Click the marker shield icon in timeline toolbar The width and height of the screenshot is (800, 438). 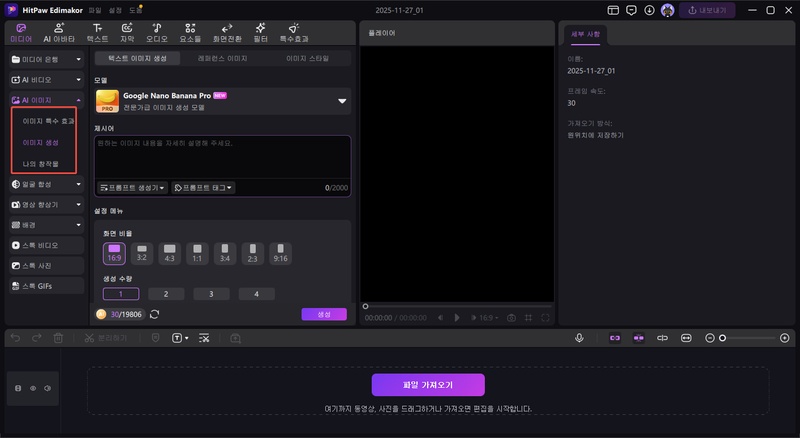[x=156, y=338]
